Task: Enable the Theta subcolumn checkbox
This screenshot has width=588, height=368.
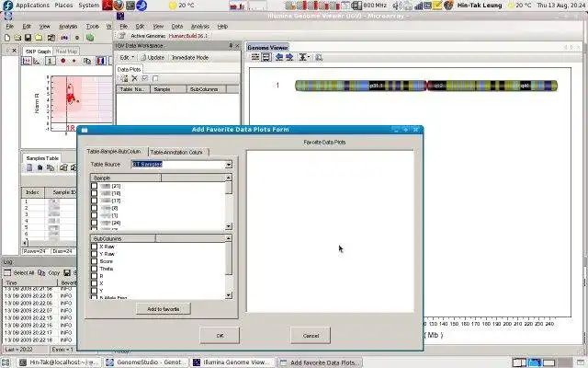Action: click(x=94, y=269)
